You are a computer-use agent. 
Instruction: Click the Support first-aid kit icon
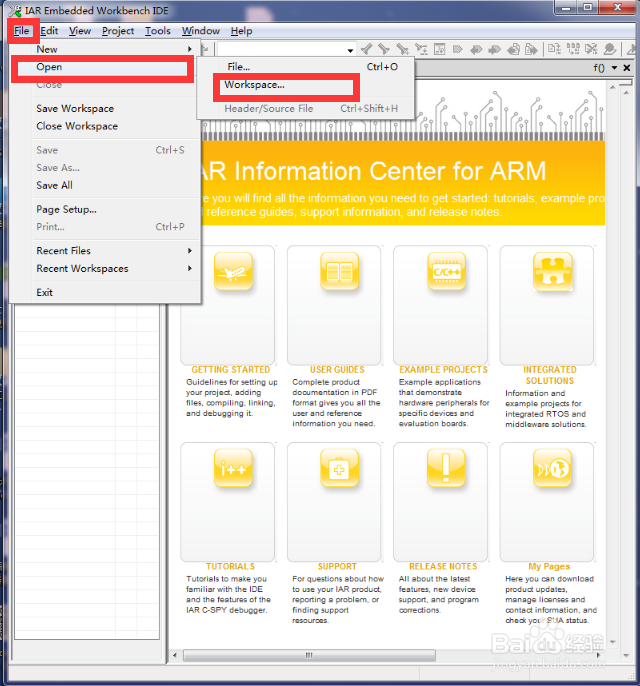point(339,468)
